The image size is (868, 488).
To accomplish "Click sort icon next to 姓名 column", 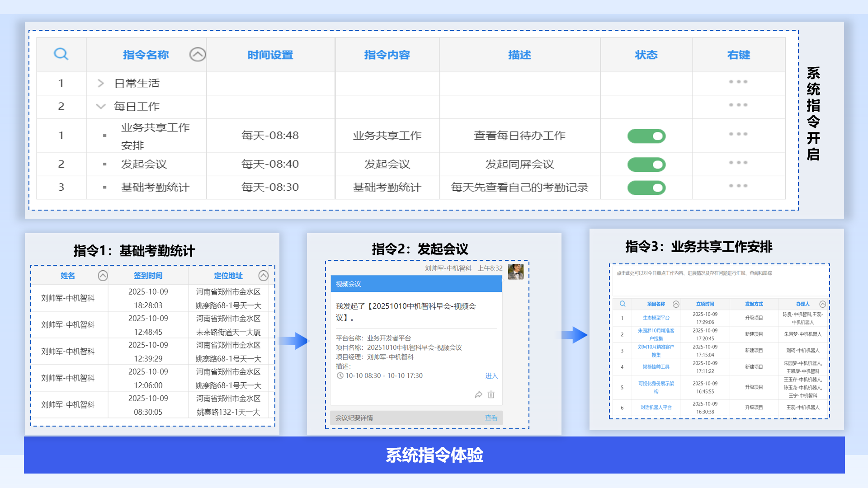I will (103, 276).
